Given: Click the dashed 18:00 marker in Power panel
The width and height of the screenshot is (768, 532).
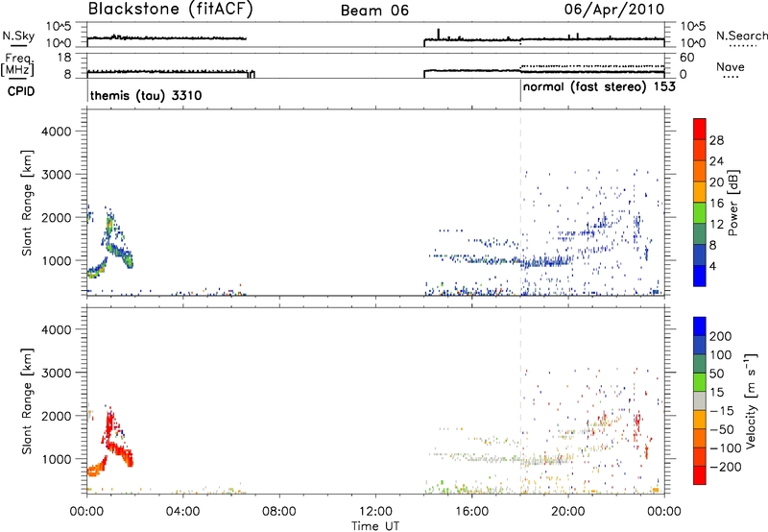Looking at the screenshot, I should pos(520,202).
